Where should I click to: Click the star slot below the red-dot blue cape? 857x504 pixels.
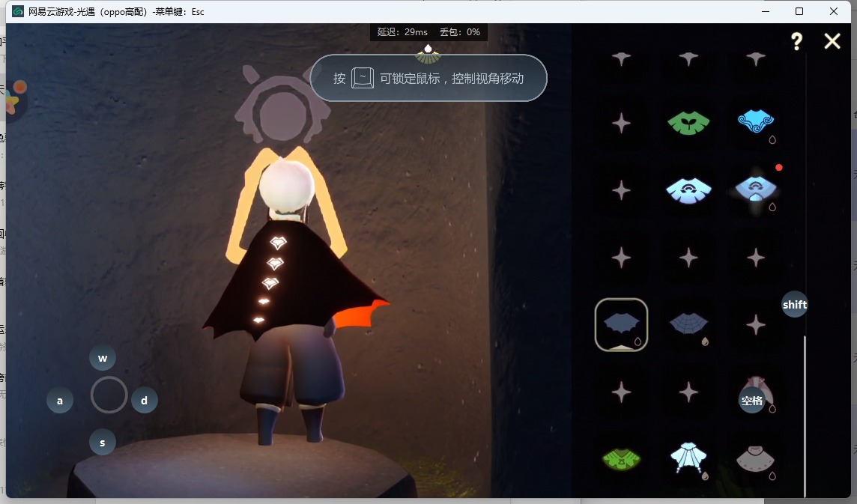tap(756, 258)
